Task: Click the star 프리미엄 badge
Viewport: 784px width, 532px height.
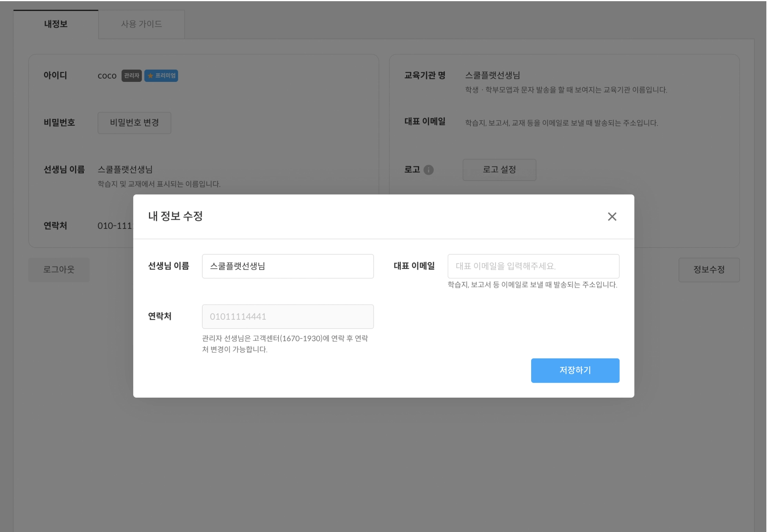Action: point(161,76)
